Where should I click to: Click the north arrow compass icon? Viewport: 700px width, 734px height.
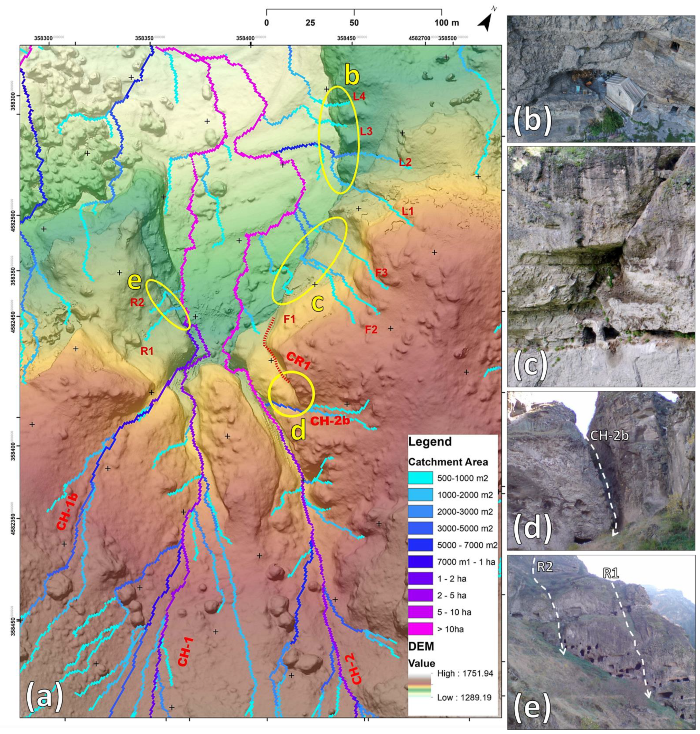click(485, 20)
